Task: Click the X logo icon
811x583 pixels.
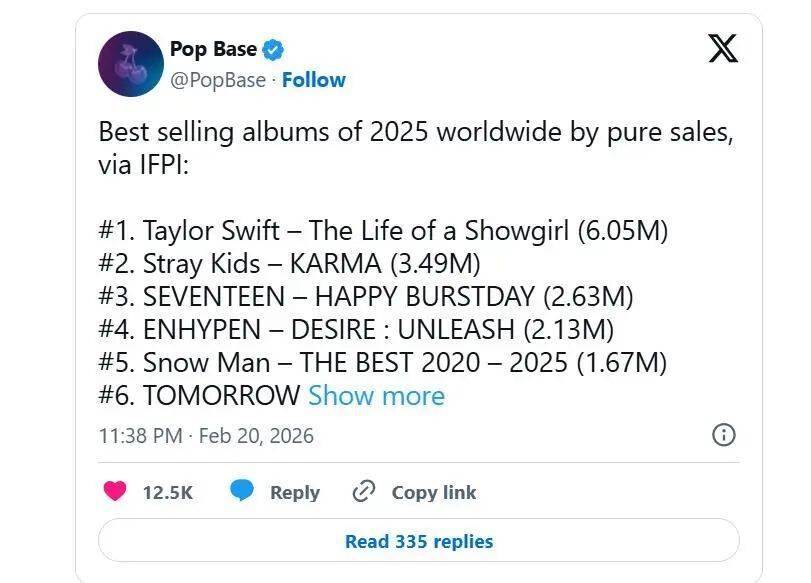Action: click(722, 48)
